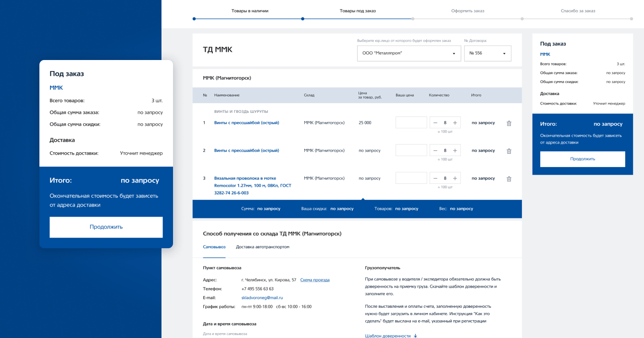Click Вес: по запросу in summary bar
Viewport: 644px width, 338px height.
456,209
